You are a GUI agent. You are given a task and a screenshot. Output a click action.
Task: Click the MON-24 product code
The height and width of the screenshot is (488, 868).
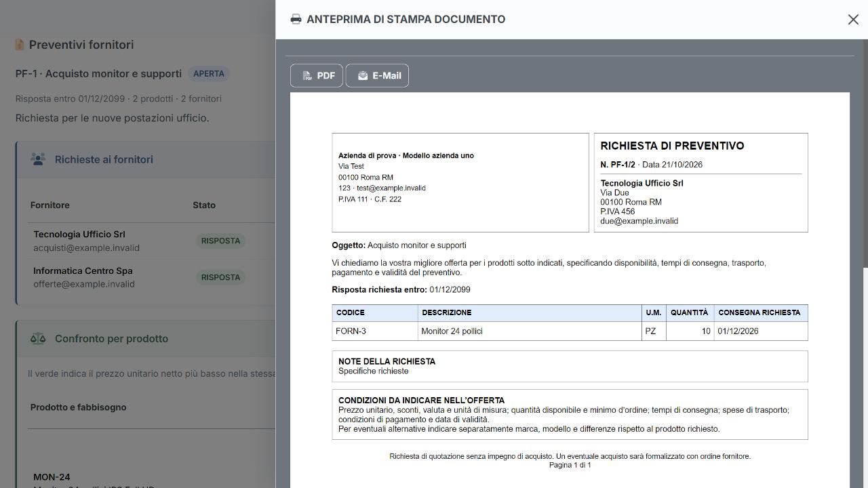pyautogui.click(x=52, y=477)
